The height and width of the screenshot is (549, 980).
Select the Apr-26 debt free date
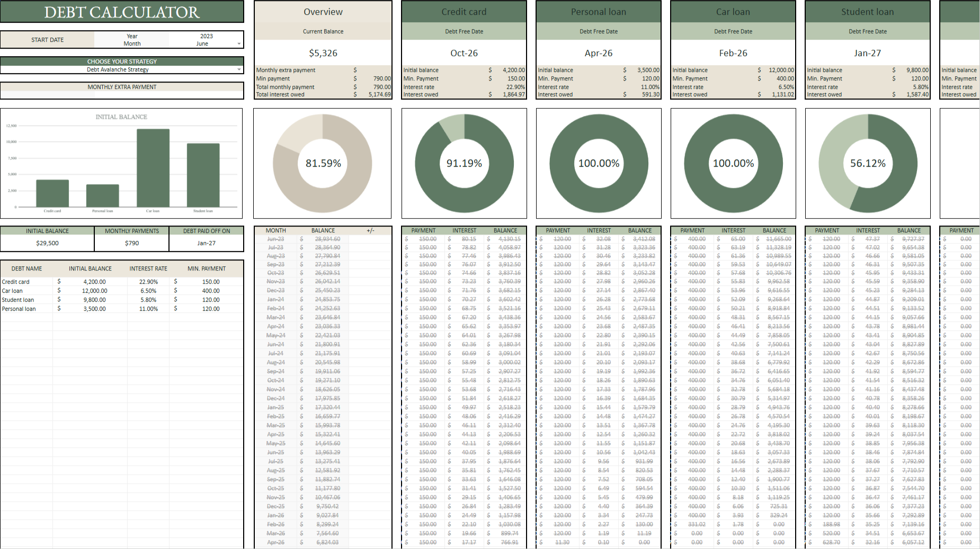point(599,53)
